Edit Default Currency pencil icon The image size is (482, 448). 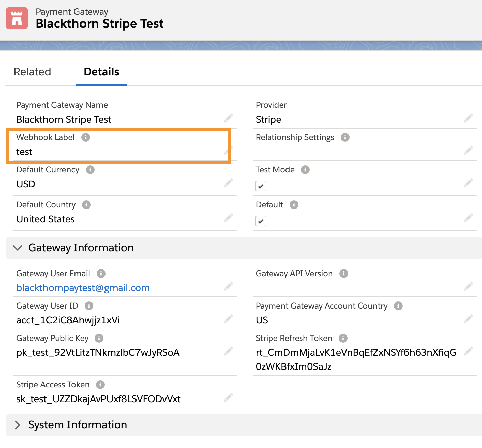[229, 183]
